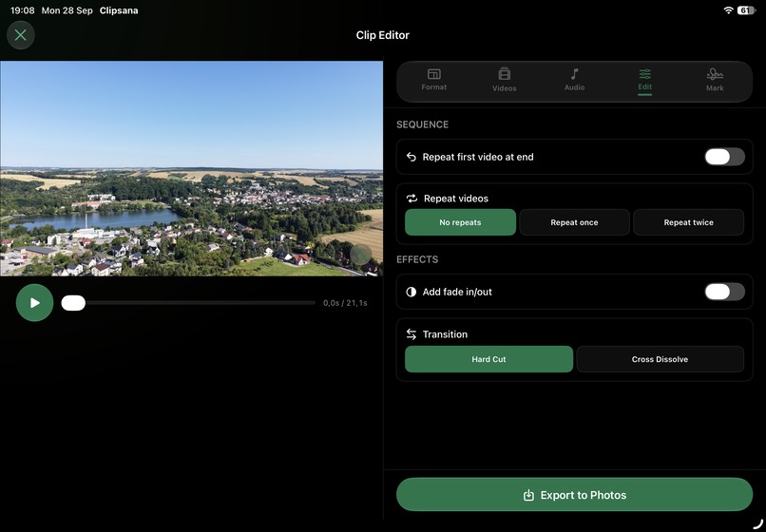Select Cross Dissolve transition
This screenshot has height=532, width=766.
click(660, 359)
